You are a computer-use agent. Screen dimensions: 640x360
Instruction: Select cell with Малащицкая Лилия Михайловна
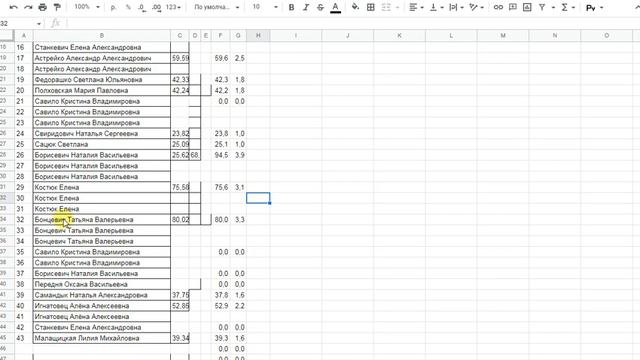click(102, 338)
